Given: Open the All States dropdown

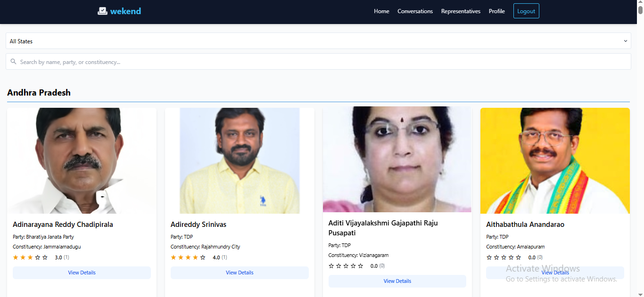Looking at the screenshot, I should click(318, 41).
